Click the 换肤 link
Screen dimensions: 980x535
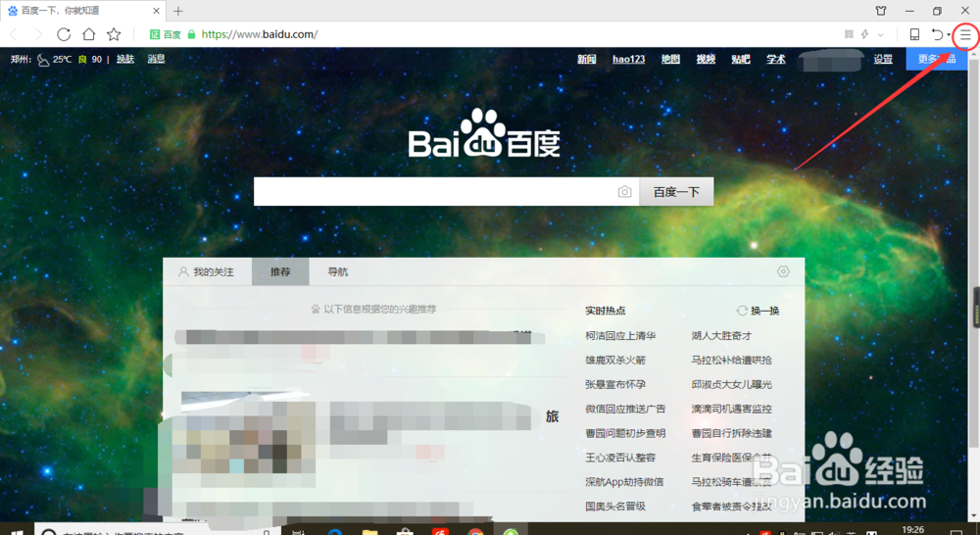click(x=125, y=59)
